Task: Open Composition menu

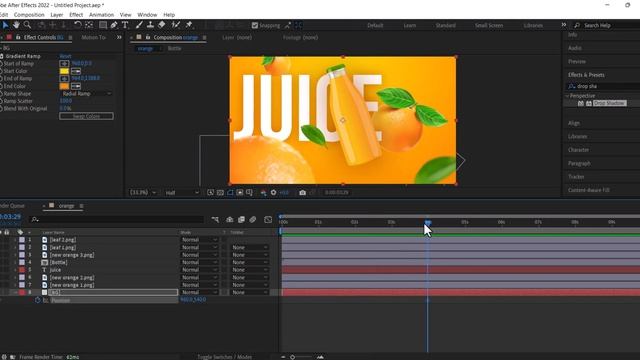Action: point(29,15)
